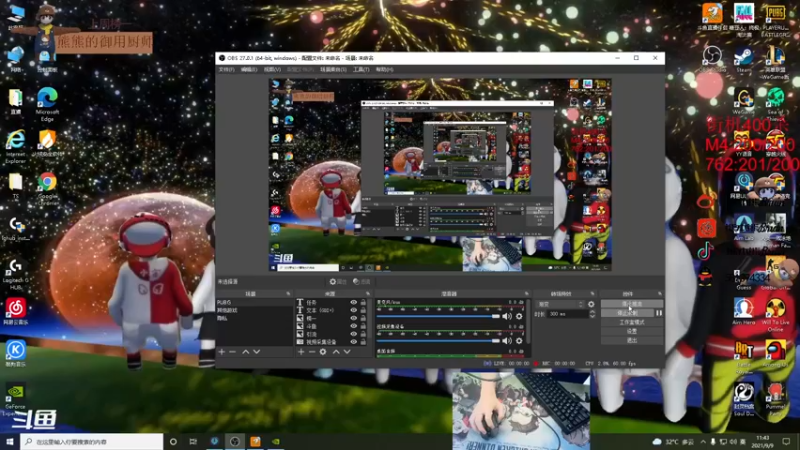Viewport: 800px width, 450px height.
Task: Pop out the Controls dock header icon
Action: [660, 294]
